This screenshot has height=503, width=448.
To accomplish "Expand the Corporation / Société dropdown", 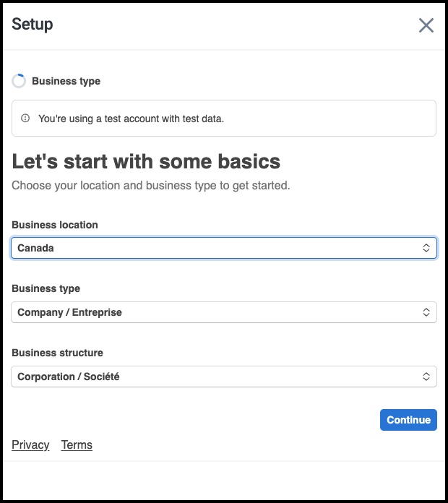I will 217,377.
